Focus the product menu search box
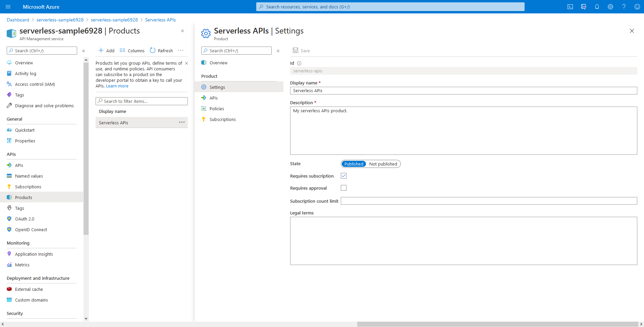This screenshot has width=644, height=327. coord(236,51)
